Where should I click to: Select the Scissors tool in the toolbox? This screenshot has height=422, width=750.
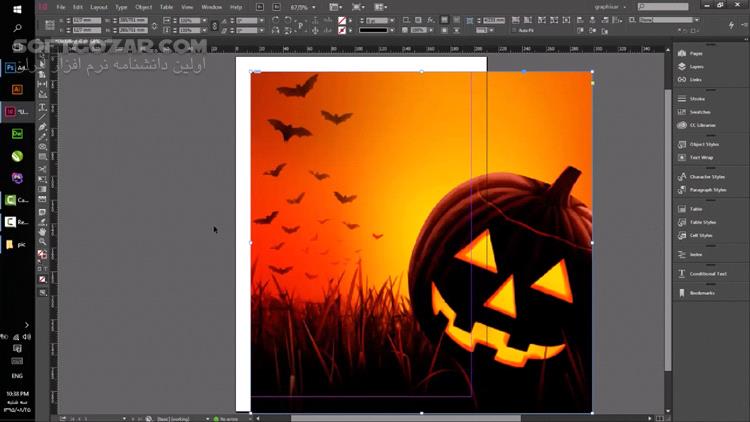[43, 169]
